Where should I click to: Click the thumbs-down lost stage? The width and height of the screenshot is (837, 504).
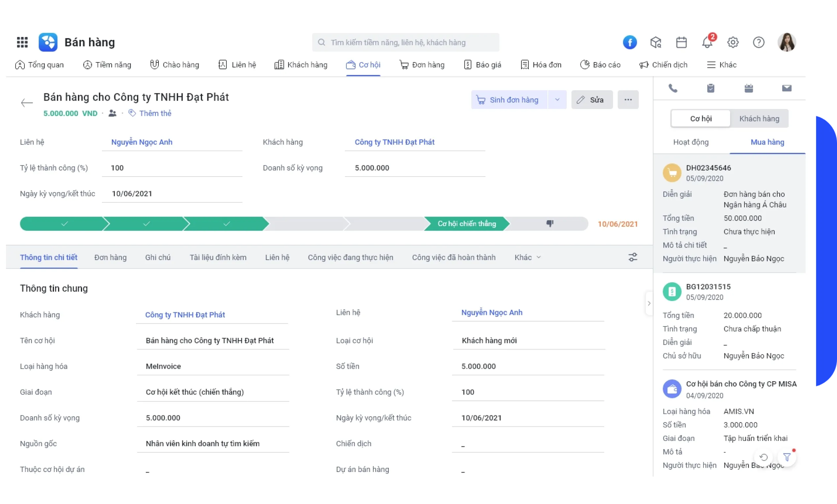(550, 223)
